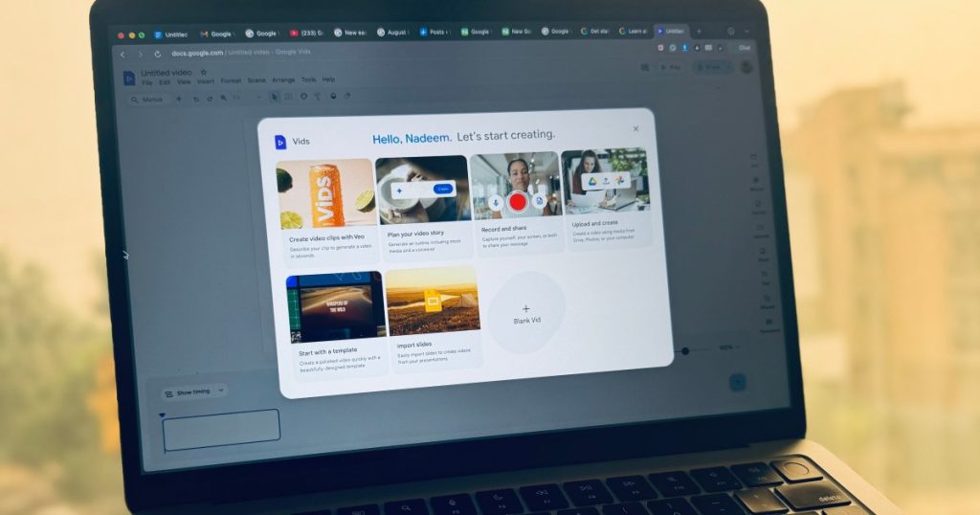
Task: Open the Share button dropdown
Action: tap(727, 67)
